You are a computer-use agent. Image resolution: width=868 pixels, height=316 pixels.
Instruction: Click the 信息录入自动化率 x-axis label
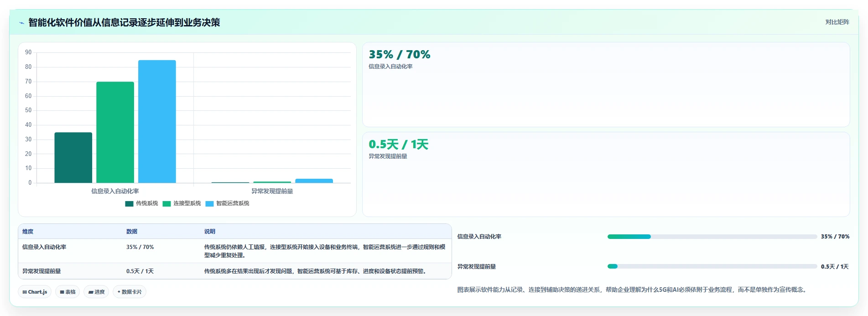[x=115, y=192]
